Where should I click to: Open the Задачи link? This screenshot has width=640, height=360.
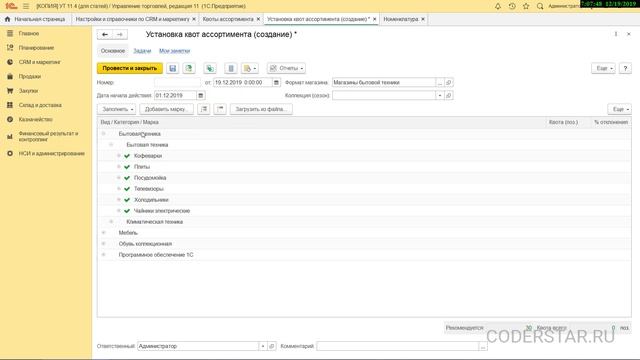pos(142,51)
